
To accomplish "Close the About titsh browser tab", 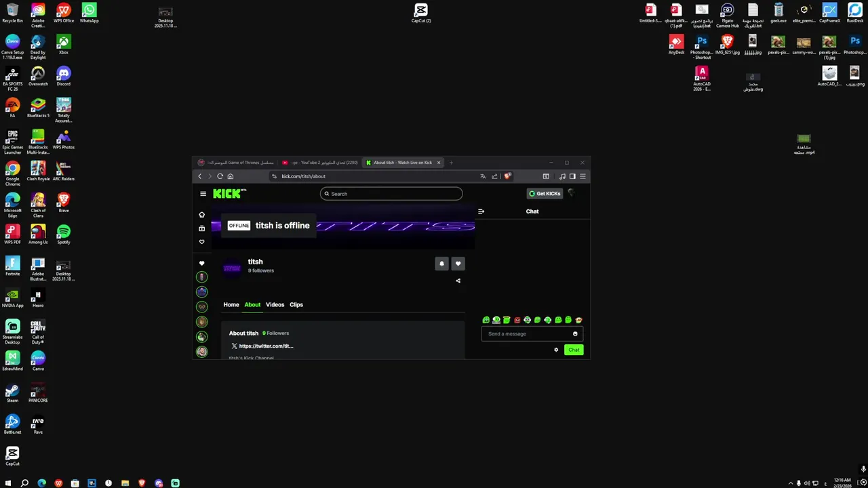I will point(439,163).
